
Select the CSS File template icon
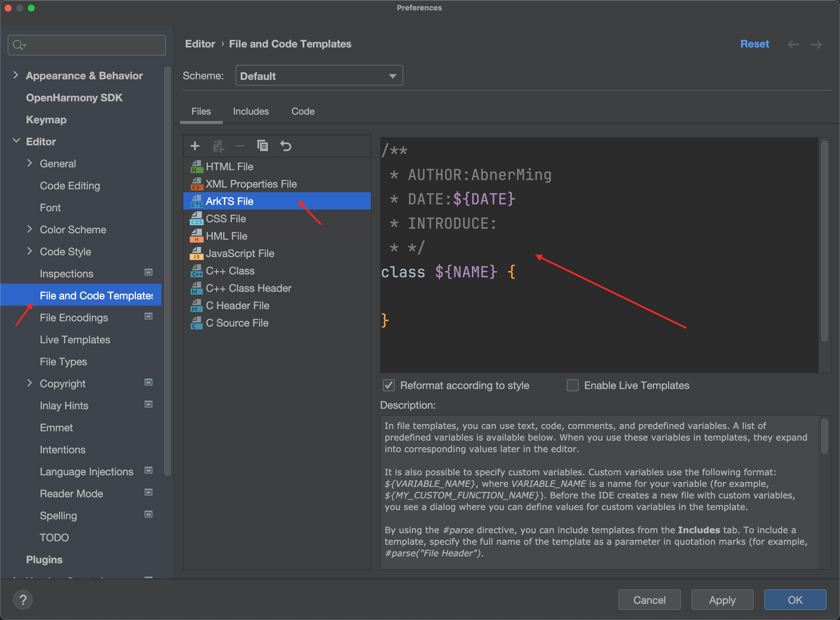(196, 219)
